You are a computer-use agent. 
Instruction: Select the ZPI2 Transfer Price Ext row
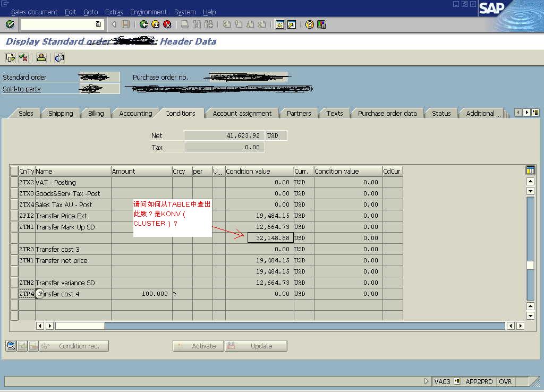click(14, 216)
